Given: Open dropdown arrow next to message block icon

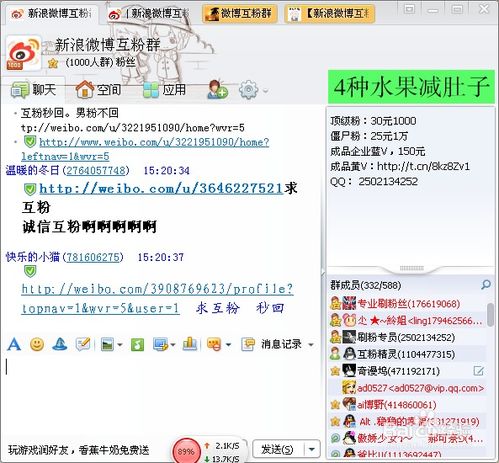Looking at the screenshot, I should point(228,345).
